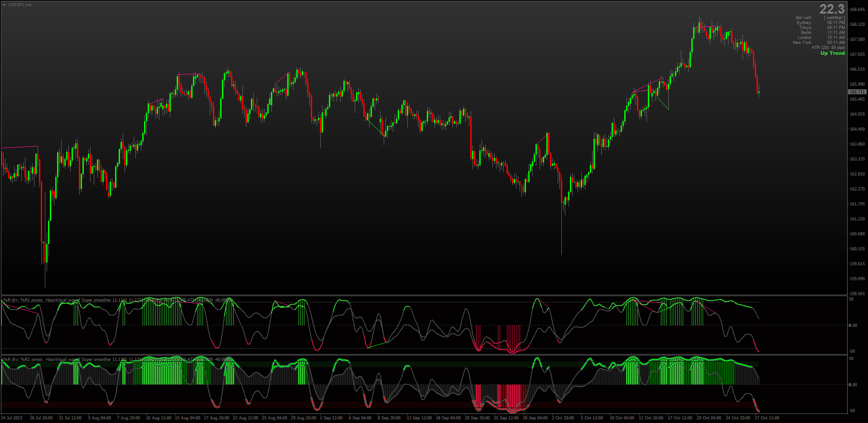Click the 17 Oct 12:00 time axis label
The image size is (868, 423).
[x=680, y=418]
